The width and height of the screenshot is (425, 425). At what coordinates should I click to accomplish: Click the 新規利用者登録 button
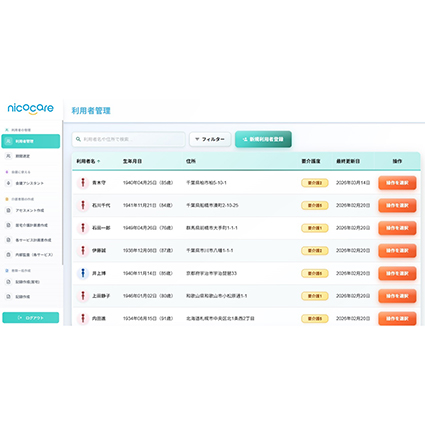(x=263, y=139)
